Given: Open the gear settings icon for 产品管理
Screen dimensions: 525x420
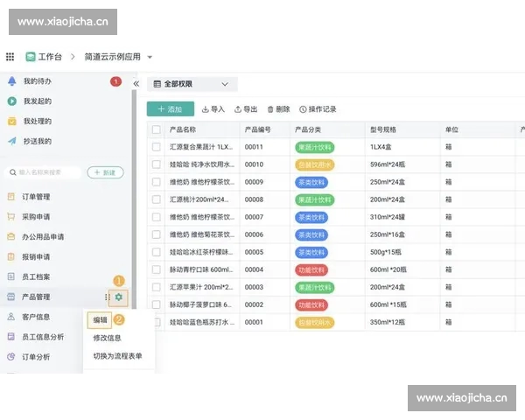Looking at the screenshot, I should (x=118, y=297).
